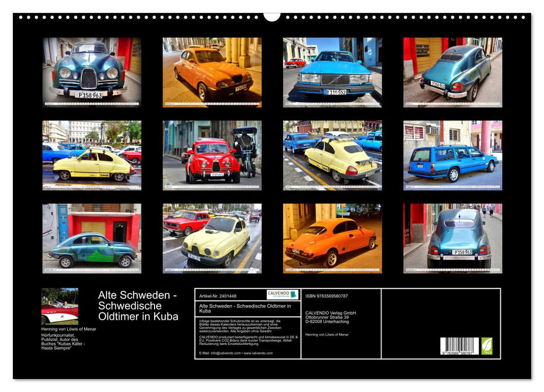Click the author portrait with the red-white convertible

(60, 306)
